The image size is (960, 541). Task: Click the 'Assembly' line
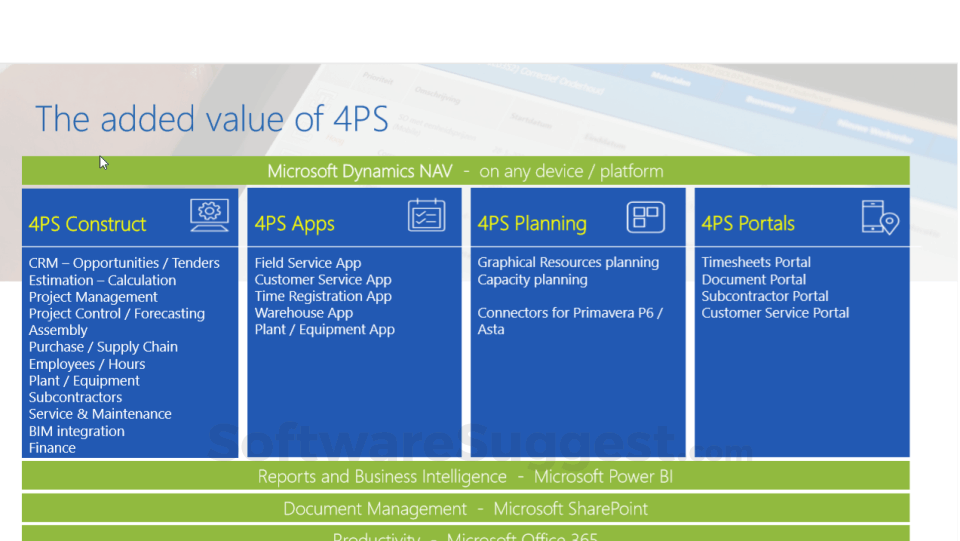pyautogui.click(x=58, y=330)
